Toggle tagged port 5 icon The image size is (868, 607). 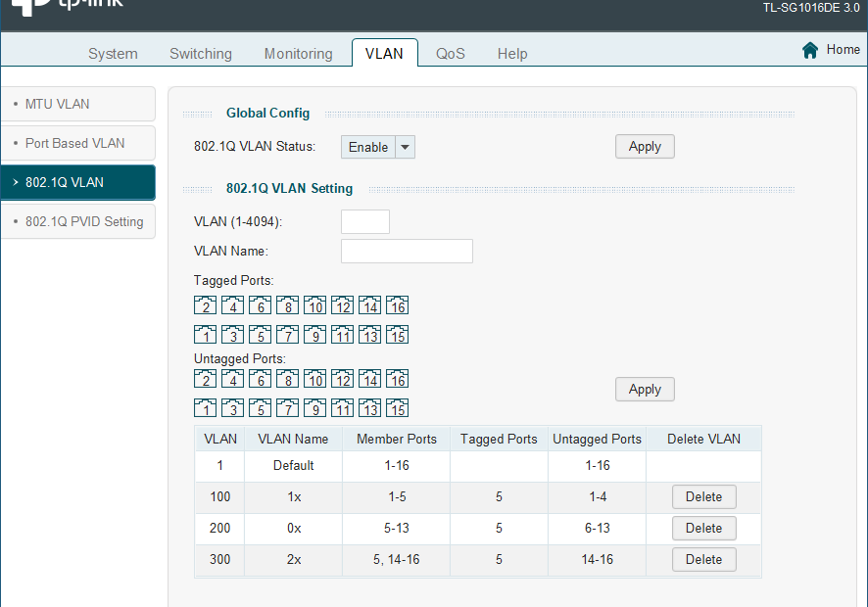[x=261, y=335]
